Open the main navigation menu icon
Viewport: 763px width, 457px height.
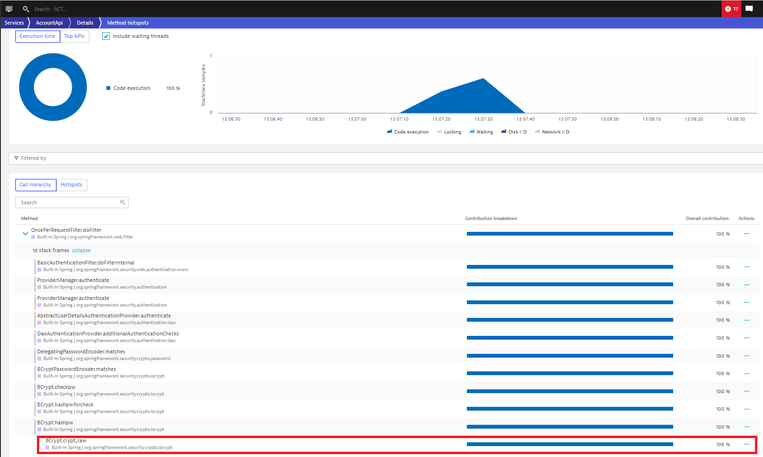[x=8, y=8]
